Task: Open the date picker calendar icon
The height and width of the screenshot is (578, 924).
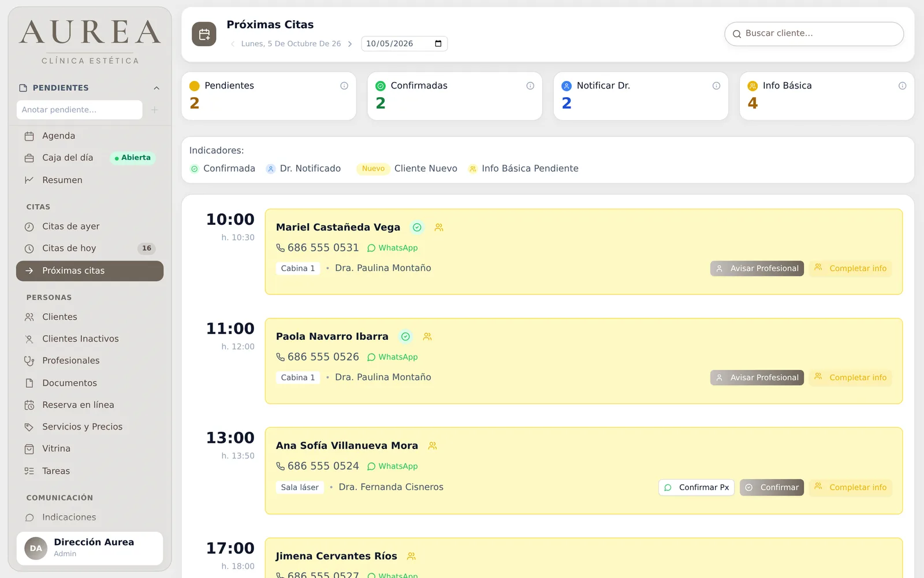Action: pos(438,44)
